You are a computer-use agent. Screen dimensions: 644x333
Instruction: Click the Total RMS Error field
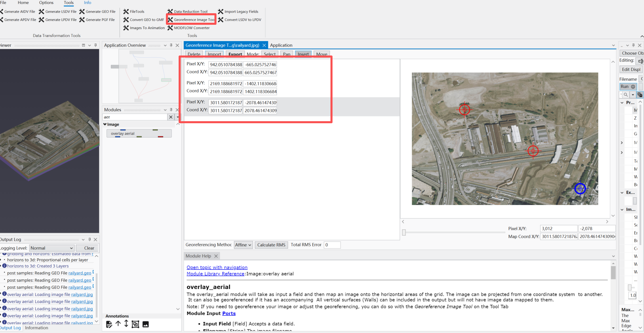(x=332, y=245)
